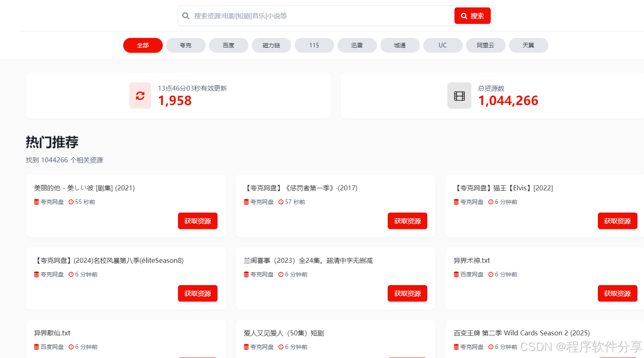Click the 热门推荐 heading
Viewport: 644px width, 358px height.
click(52, 142)
